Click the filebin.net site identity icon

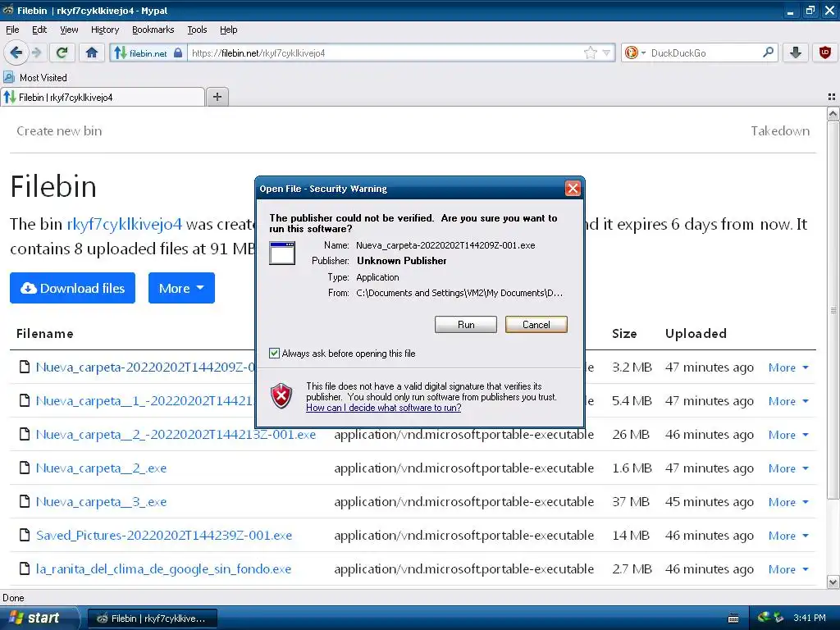(x=148, y=53)
